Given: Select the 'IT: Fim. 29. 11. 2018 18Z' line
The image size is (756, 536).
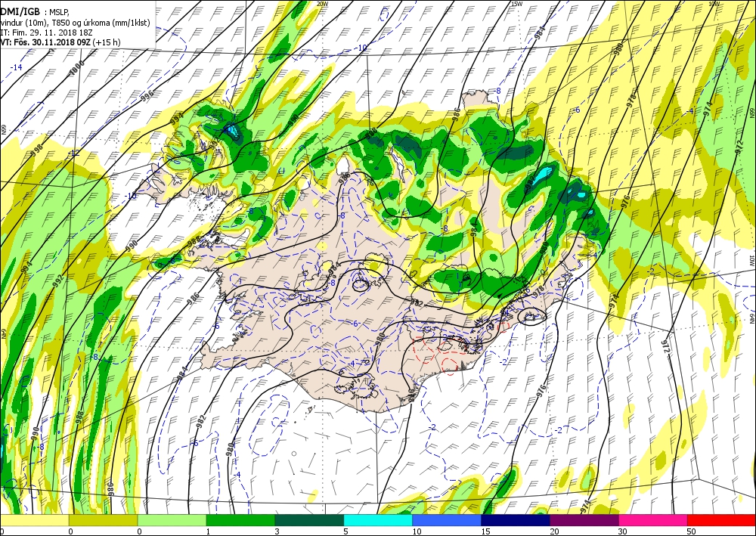Looking at the screenshot, I should pos(46,33).
